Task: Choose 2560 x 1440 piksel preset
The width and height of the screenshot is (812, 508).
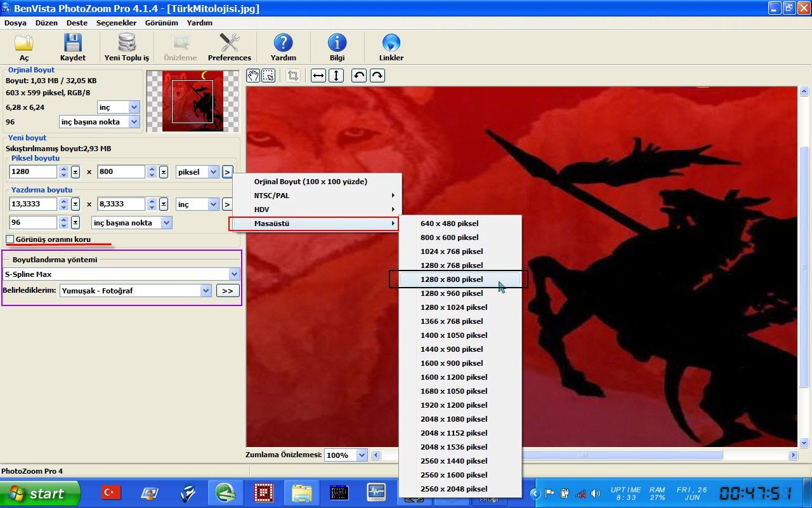Action: point(459,461)
